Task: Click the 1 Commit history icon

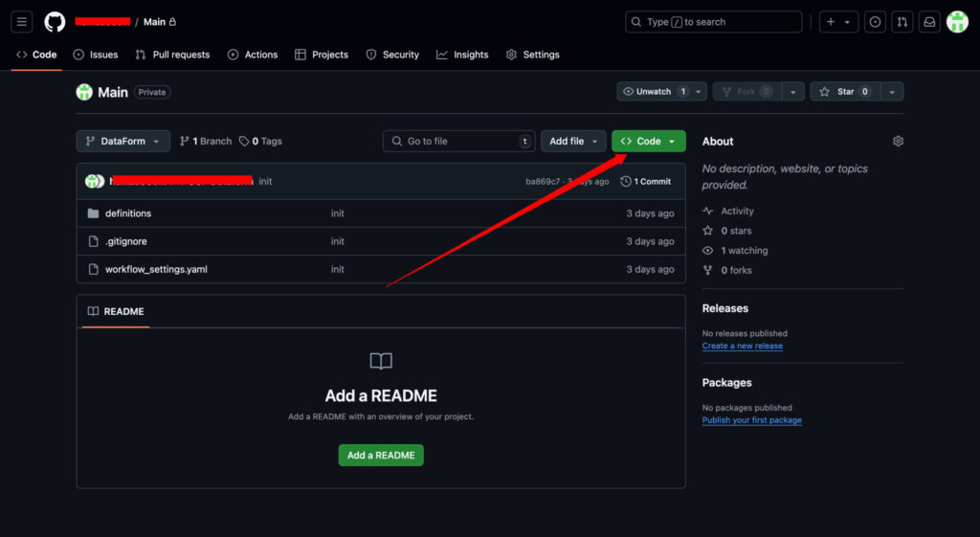Action: (x=626, y=182)
